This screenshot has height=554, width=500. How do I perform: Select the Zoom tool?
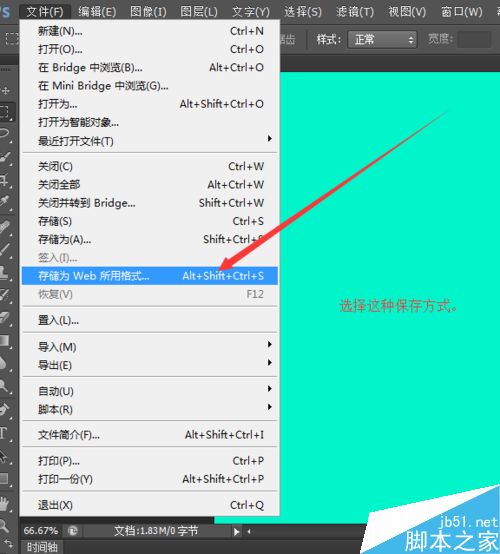click(5, 526)
